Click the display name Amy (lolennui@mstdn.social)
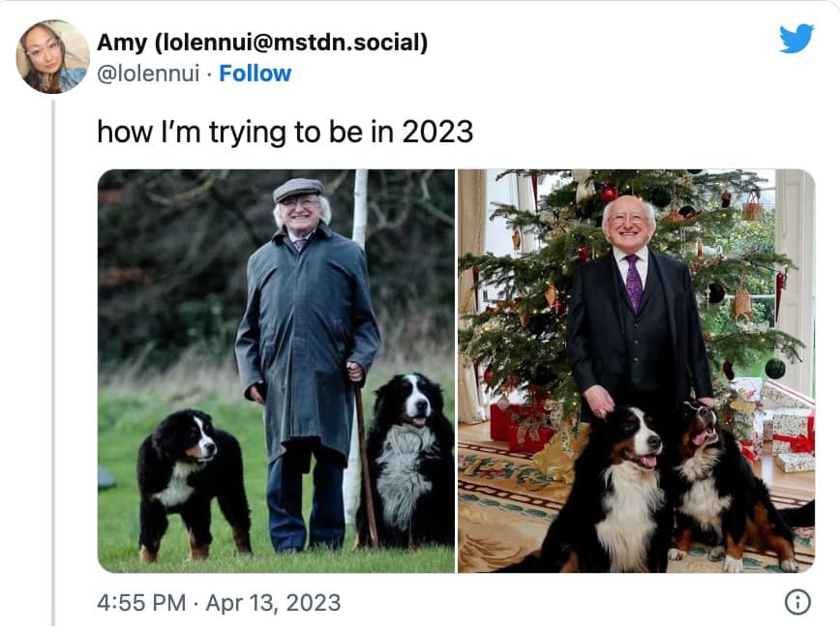840x633 pixels. pyautogui.click(x=262, y=43)
